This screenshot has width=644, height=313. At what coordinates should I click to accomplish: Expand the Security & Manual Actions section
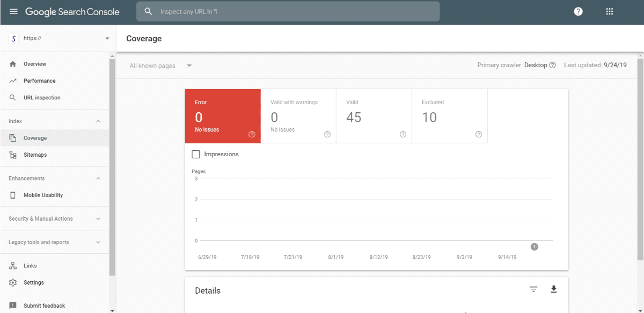pyautogui.click(x=54, y=219)
